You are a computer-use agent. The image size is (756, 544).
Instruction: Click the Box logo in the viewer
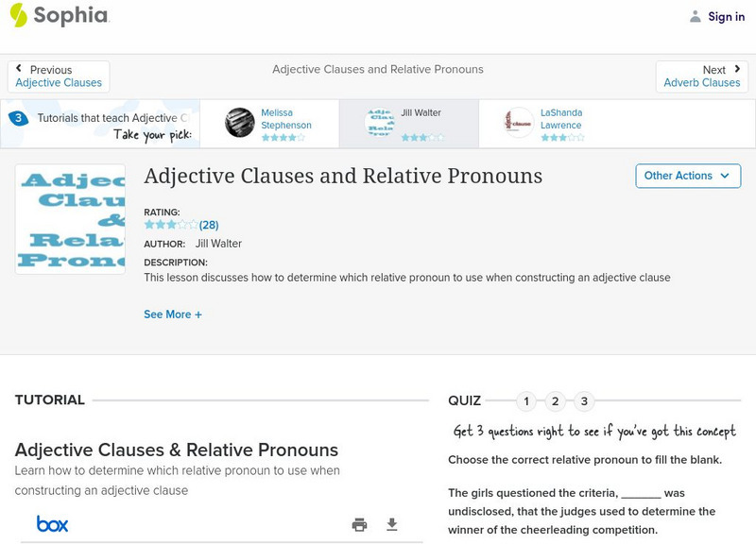point(52,524)
